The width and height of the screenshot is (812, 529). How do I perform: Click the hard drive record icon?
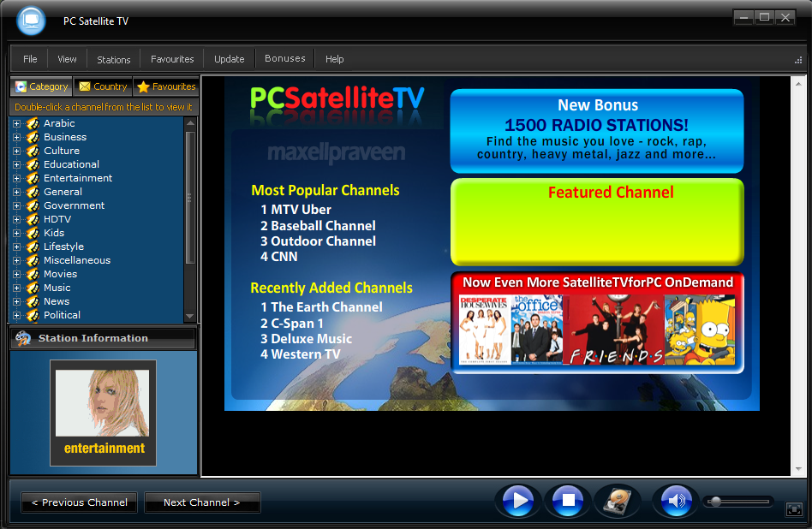(x=618, y=501)
